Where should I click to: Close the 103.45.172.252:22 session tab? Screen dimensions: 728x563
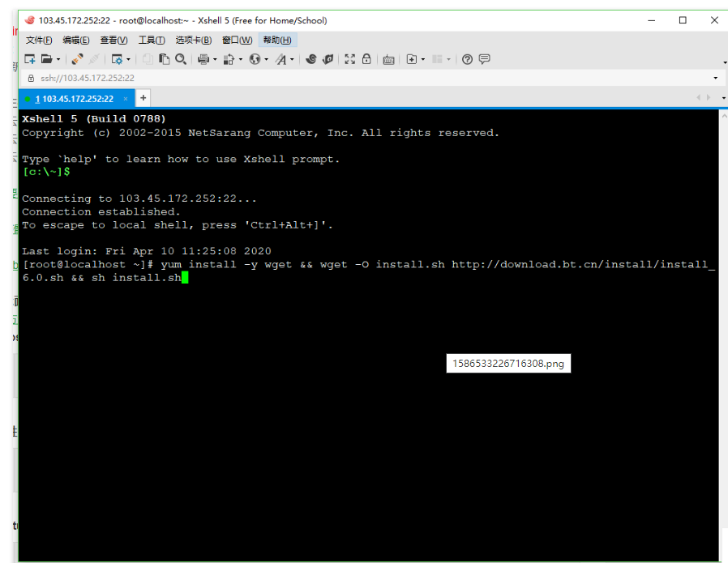point(125,99)
